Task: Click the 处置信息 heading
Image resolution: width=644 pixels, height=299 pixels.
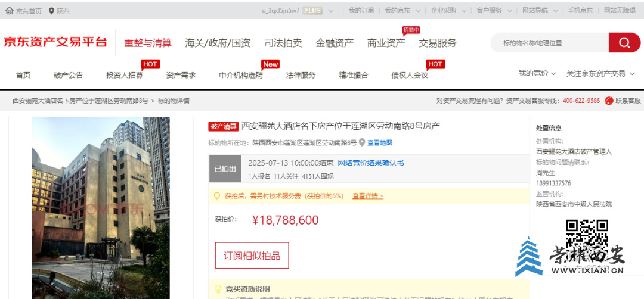Action: coord(549,128)
